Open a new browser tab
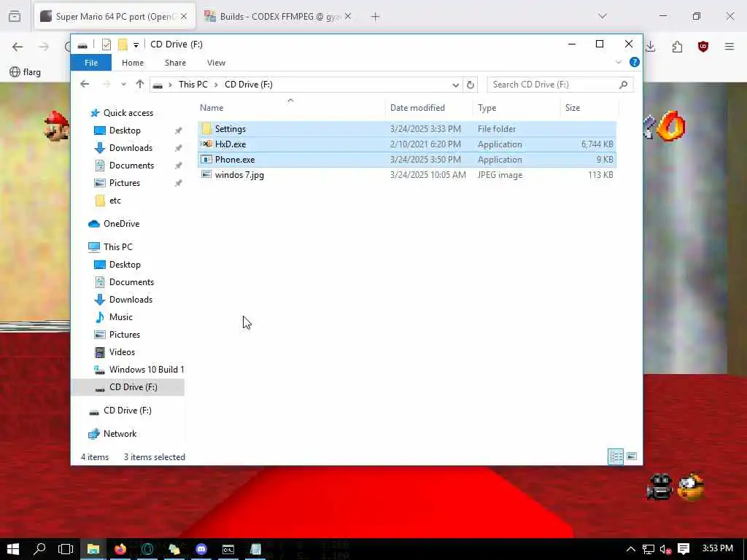 click(375, 17)
